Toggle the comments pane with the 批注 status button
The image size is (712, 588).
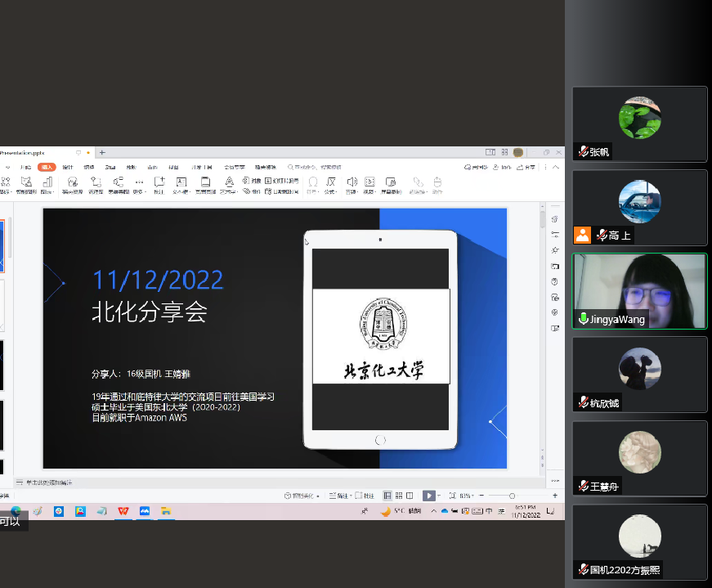pos(365,496)
